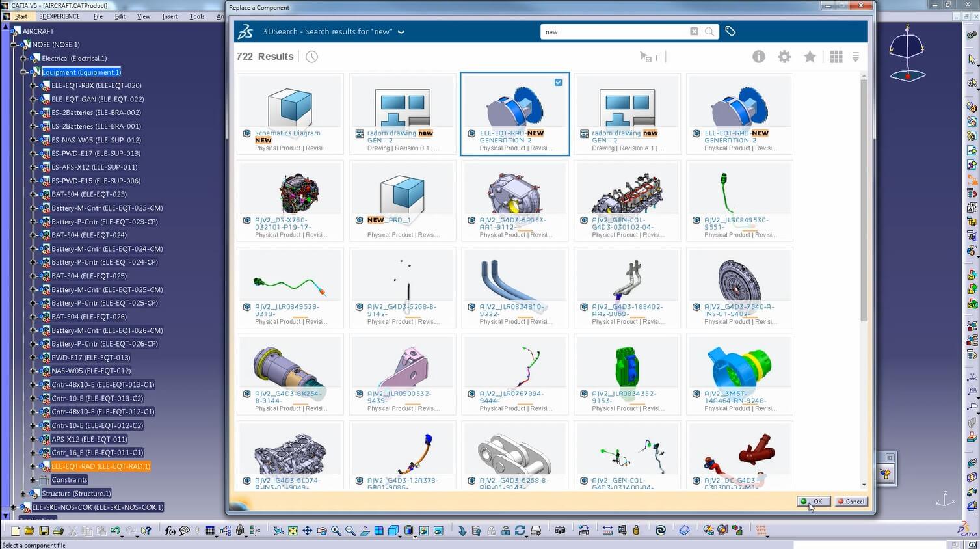Open the 3DEXPERIENCE menu
980x549 pixels.
tap(60, 16)
